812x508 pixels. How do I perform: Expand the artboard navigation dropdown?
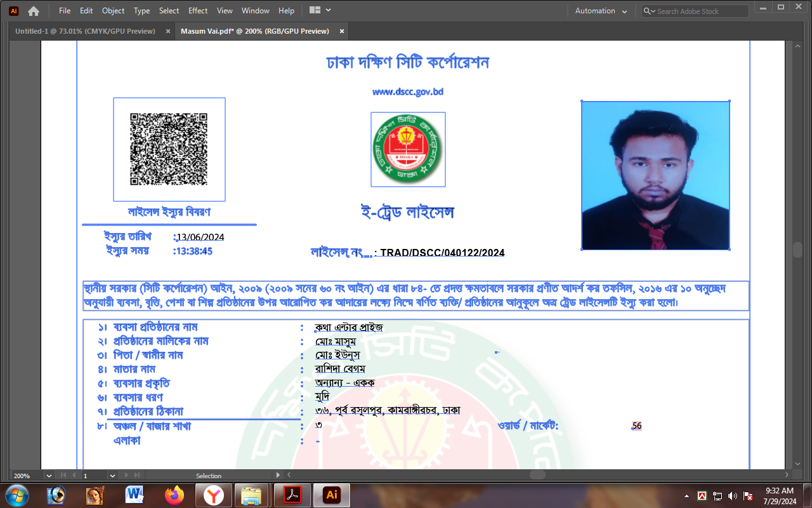(x=113, y=475)
